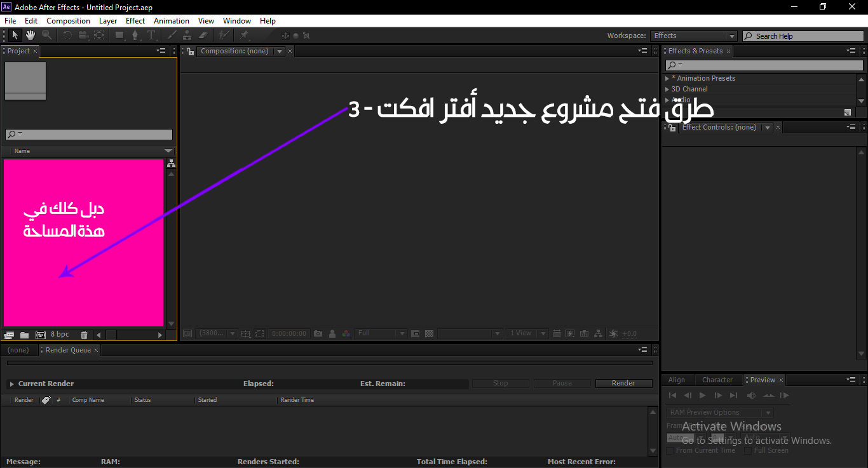
Task: Open Effect Controls (none) dropdown
Action: [768, 128]
